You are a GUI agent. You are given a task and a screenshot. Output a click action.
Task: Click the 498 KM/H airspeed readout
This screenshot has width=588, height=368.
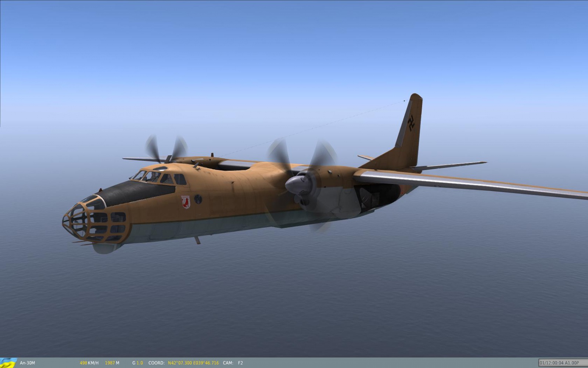click(89, 363)
